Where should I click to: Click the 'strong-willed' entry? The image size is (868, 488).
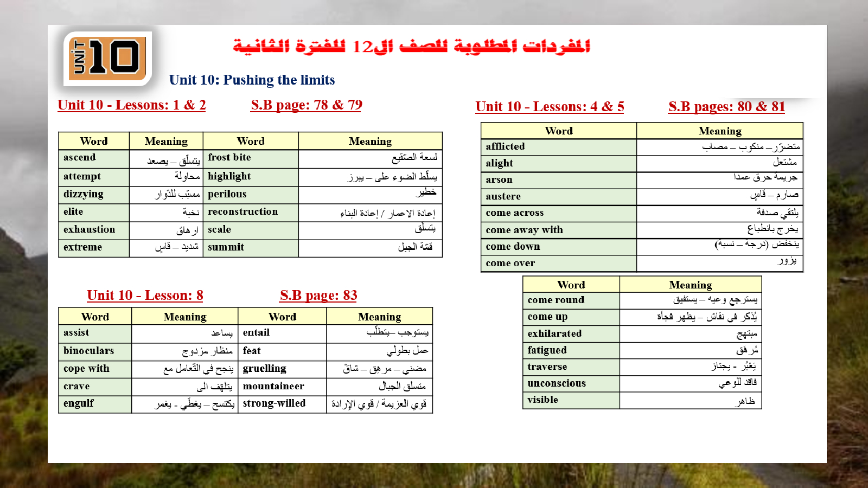pos(274,403)
